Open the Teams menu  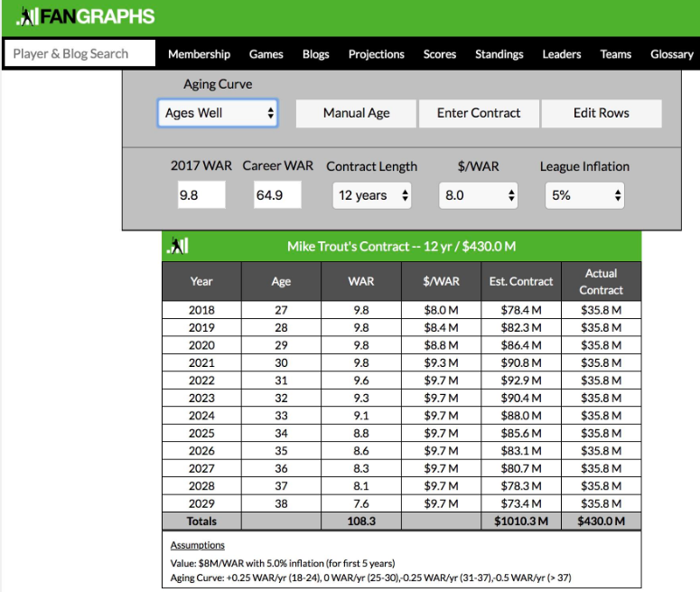(x=616, y=54)
